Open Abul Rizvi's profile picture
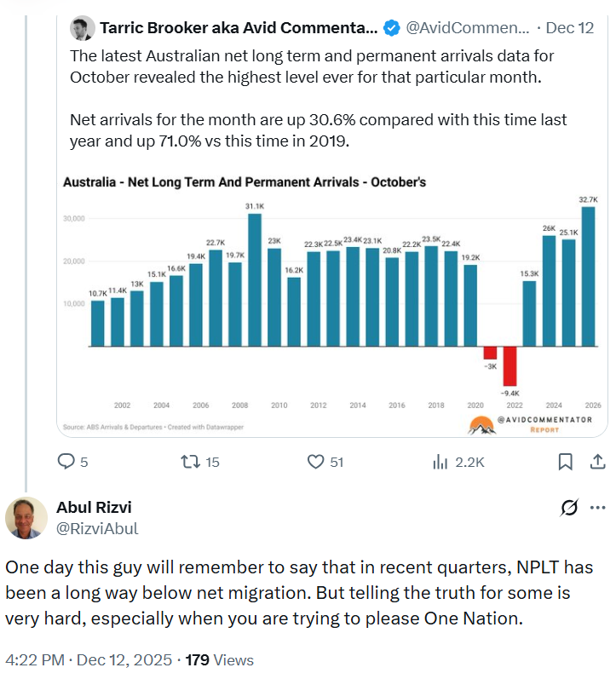Viewport: 616px width, 679px height. point(26,518)
